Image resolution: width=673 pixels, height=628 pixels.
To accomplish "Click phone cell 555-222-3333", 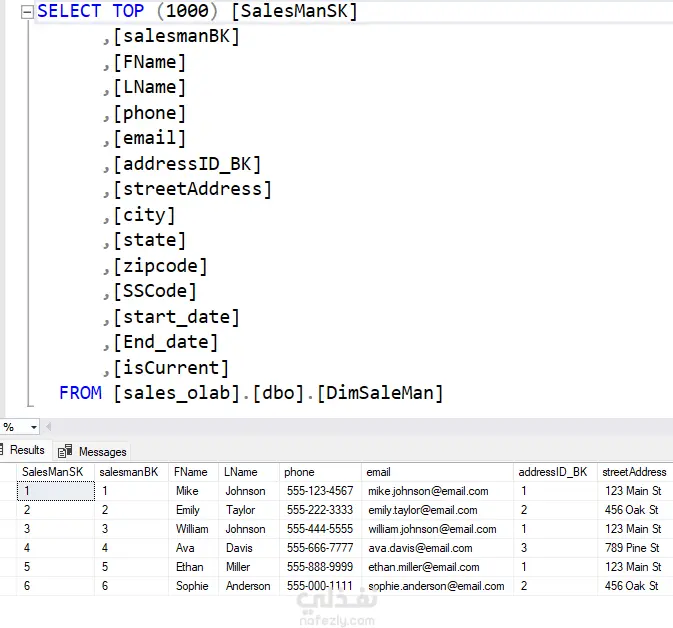I will coord(320,510).
